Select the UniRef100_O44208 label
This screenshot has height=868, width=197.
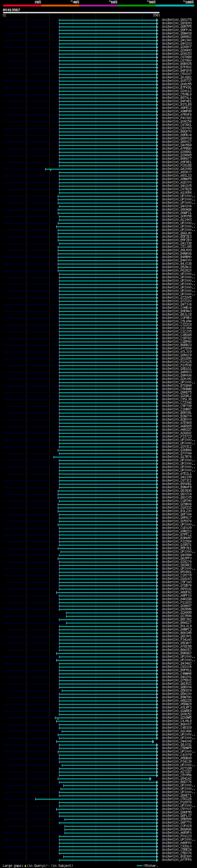pos(176,741)
